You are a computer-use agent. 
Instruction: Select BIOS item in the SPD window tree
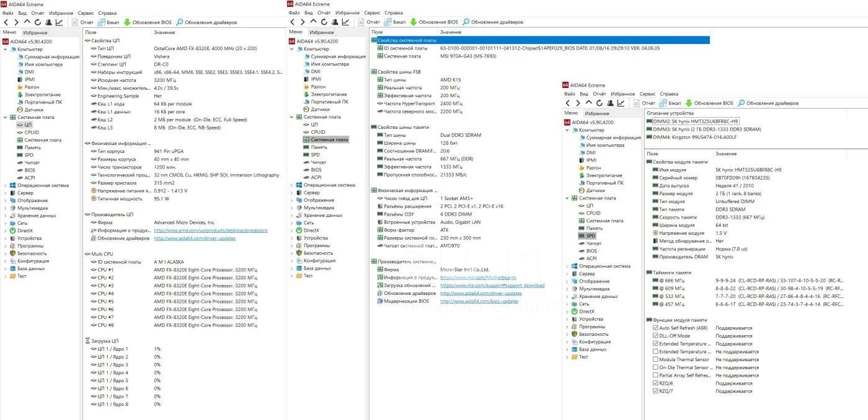pos(591,251)
